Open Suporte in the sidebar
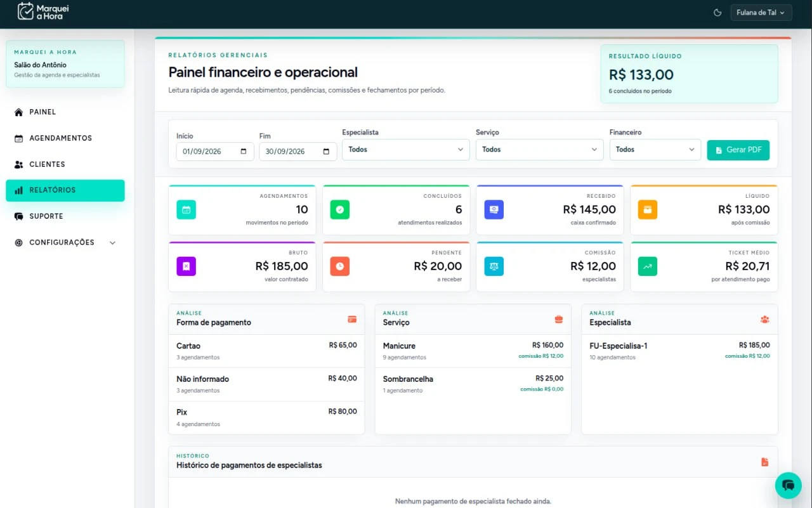Image resolution: width=812 pixels, height=508 pixels. (65, 216)
